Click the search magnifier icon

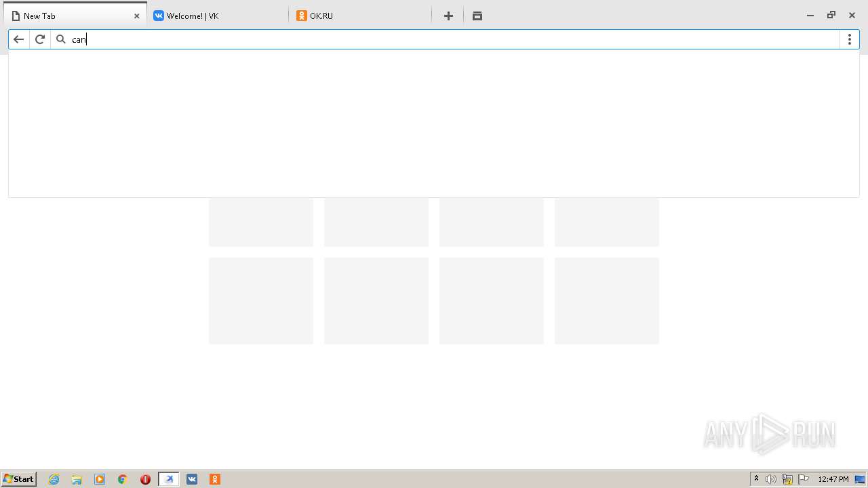61,39
